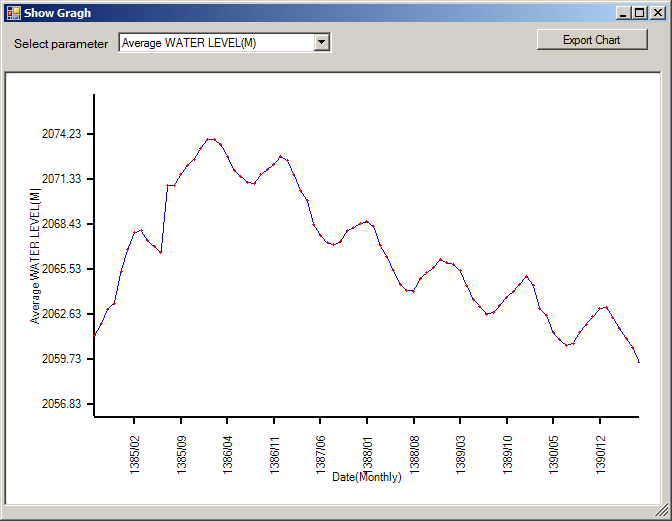Click the Export Chart button
This screenshot has width=672, height=521.
click(592, 40)
